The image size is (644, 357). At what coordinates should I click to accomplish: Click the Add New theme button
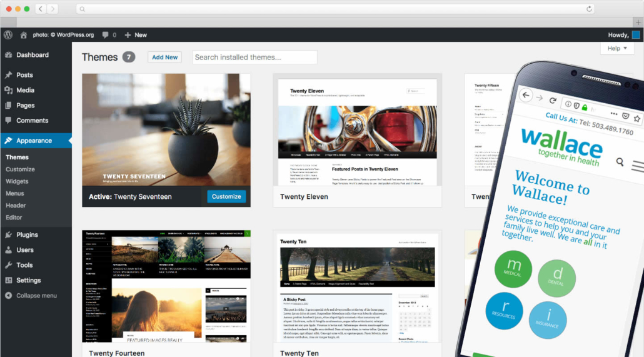point(164,57)
